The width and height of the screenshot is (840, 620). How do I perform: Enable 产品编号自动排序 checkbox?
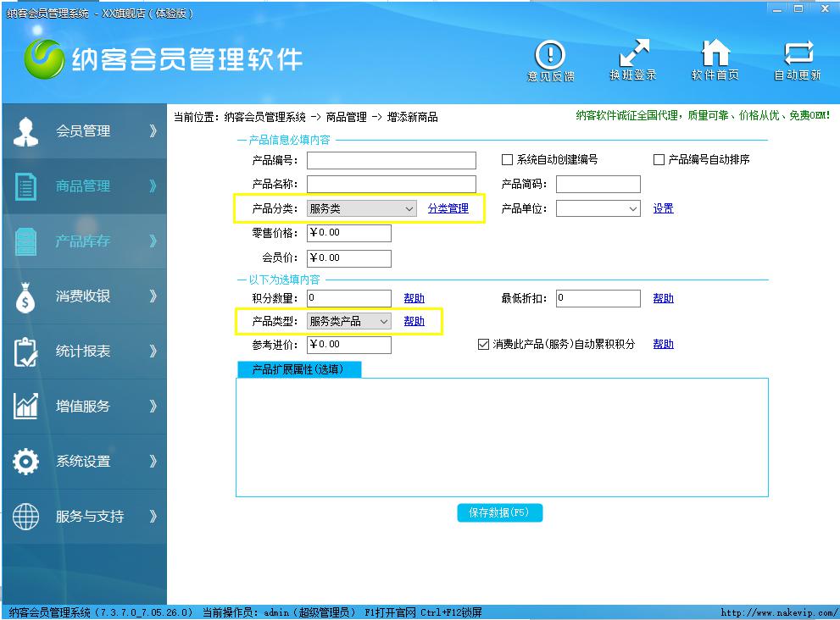click(x=659, y=160)
